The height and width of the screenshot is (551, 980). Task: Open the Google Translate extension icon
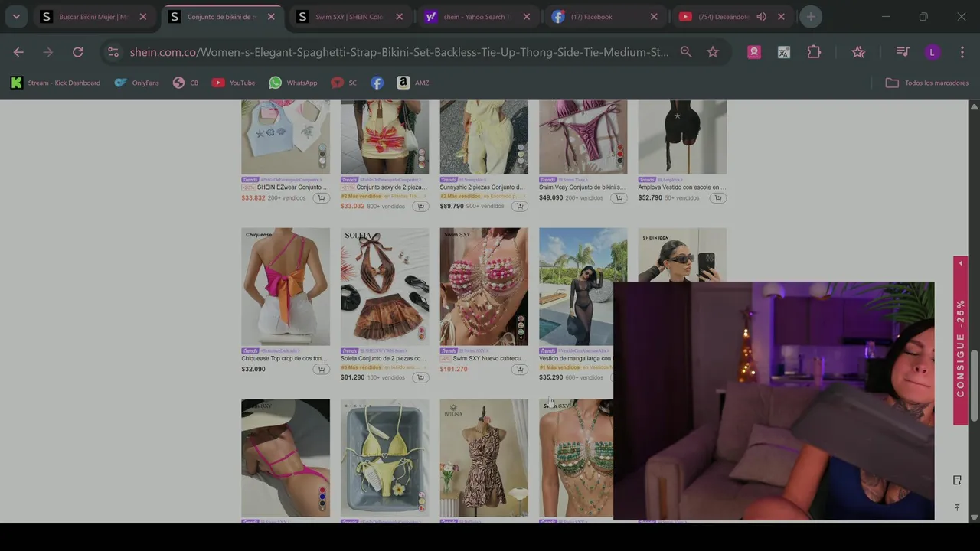784,52
